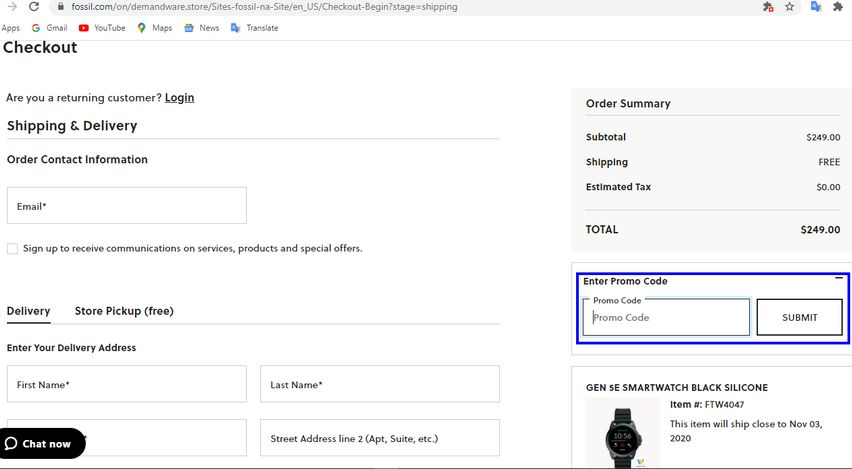
Task: Follow the Login link for returning customers
Action: click(x=179, y=98)
